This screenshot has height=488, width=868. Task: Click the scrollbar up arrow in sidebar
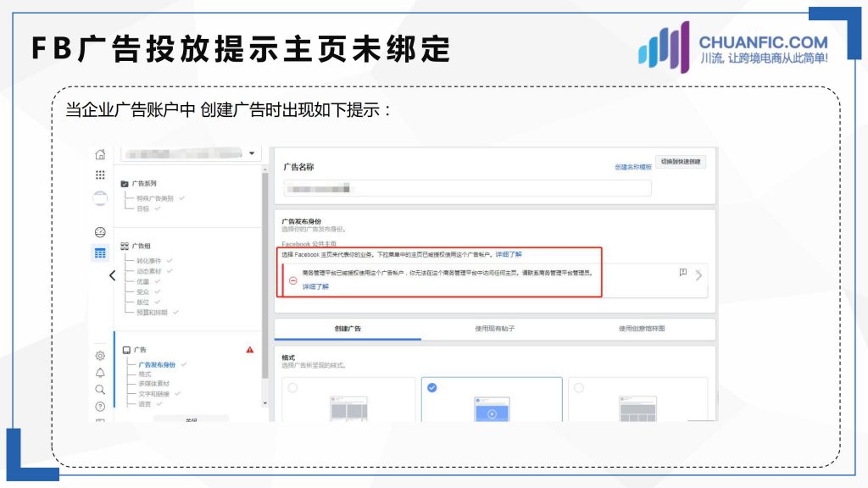(x=265, y=169)
